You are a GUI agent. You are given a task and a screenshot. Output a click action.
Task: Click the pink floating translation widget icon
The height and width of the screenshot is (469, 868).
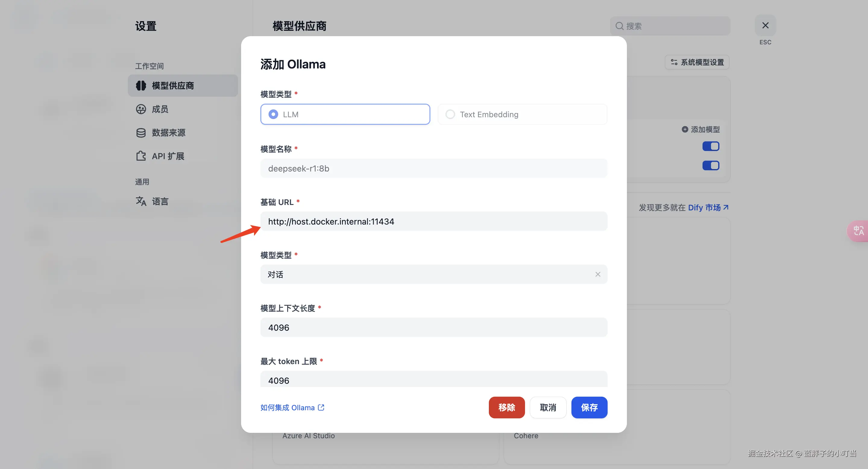coord(858,231)
